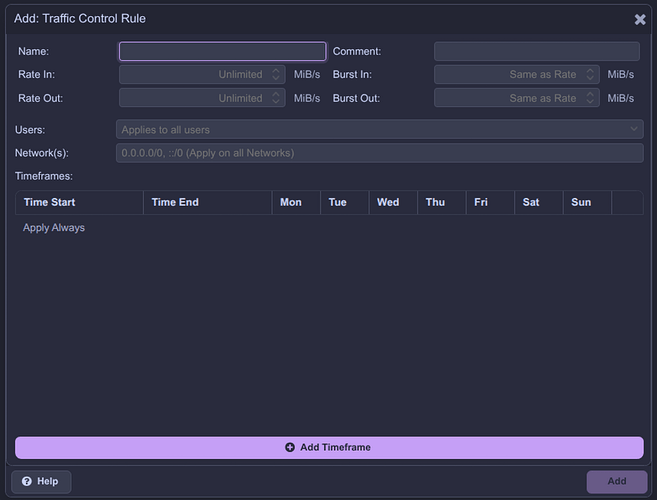This screenshot has width=657, height=500.
Task: Click the Rate In value field
Action: click(x=192, y=75)
